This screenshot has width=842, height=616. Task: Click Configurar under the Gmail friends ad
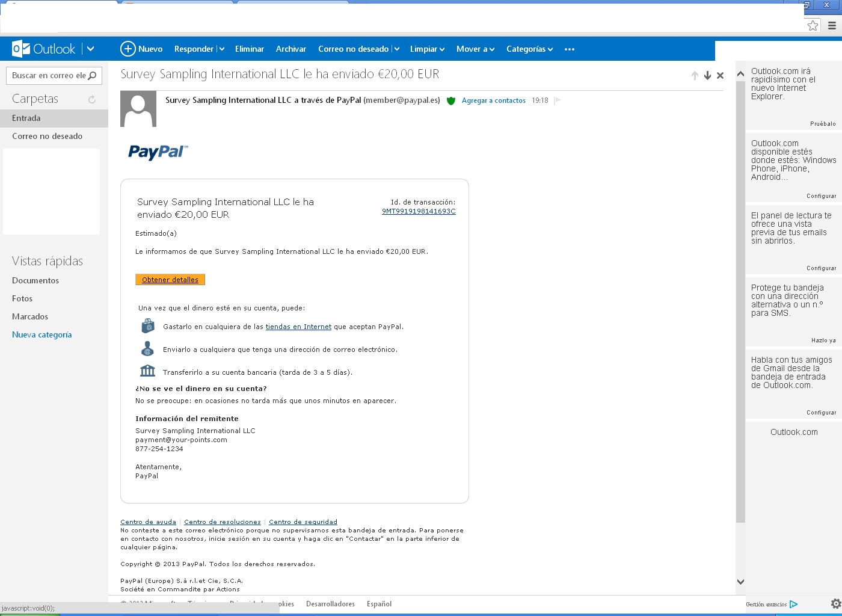[x=821, y=413]
